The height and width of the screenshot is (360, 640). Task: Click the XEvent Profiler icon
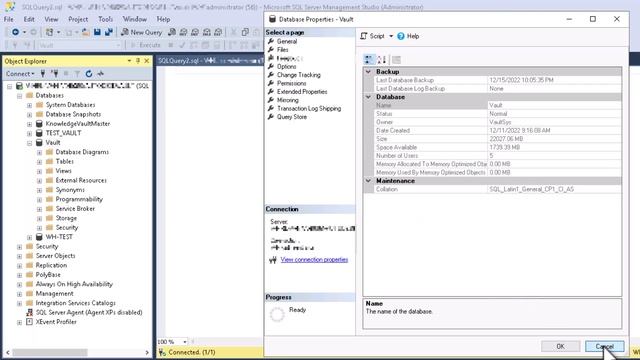29,322
